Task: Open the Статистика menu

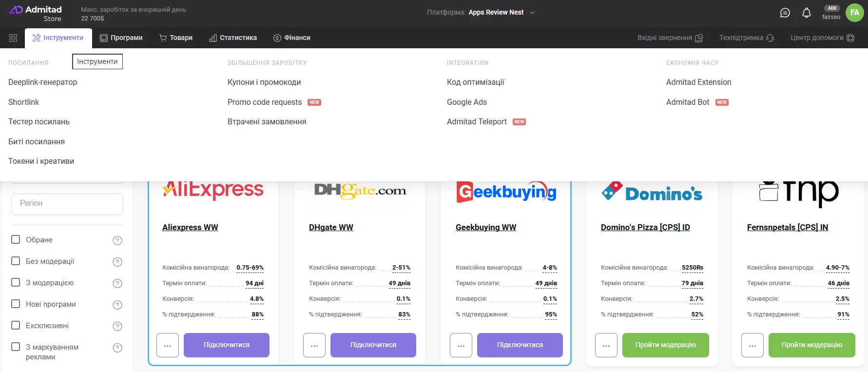Action: pos(233,38)
